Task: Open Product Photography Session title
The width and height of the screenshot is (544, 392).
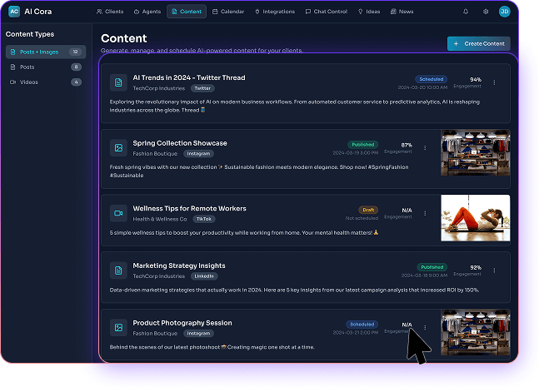Action: click(182, 323)
